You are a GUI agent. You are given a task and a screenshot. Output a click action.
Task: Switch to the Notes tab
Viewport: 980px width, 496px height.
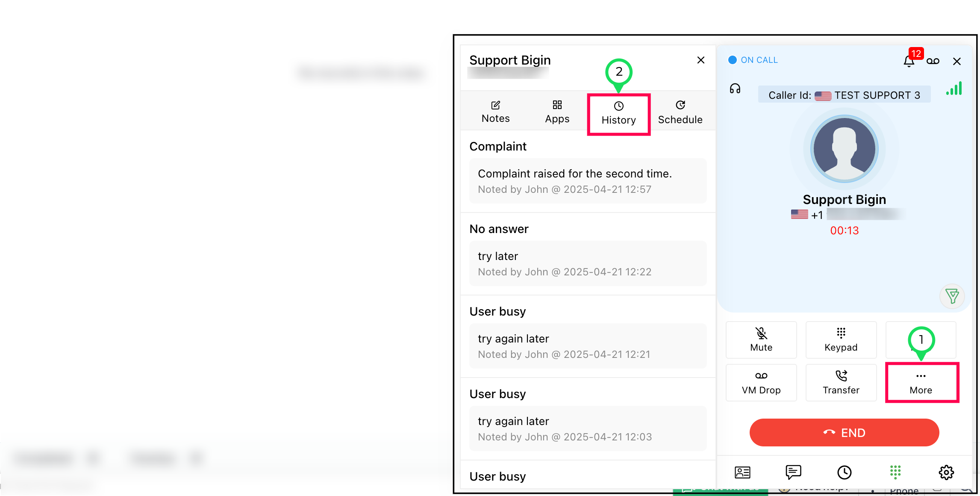pyautogui.click(x=495, y=112)
